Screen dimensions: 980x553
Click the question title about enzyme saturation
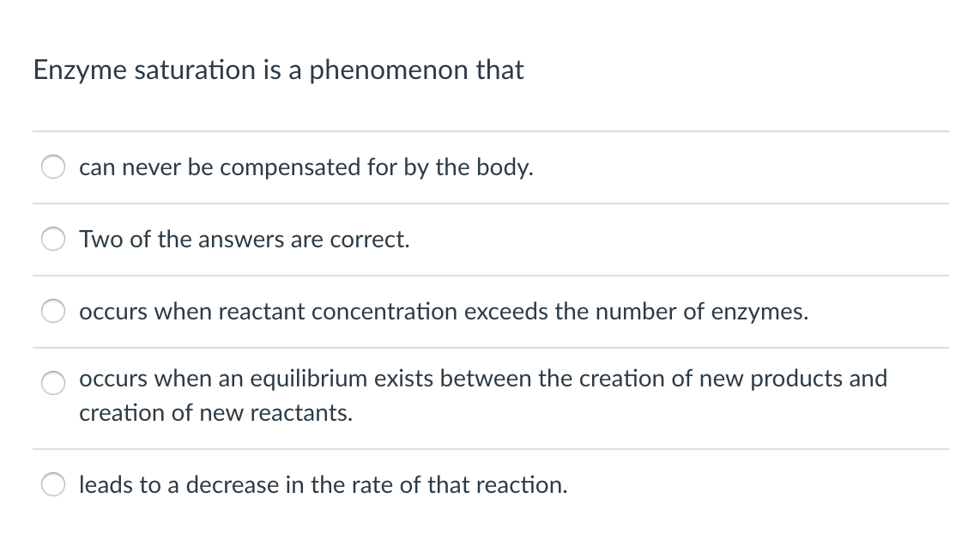278,70
